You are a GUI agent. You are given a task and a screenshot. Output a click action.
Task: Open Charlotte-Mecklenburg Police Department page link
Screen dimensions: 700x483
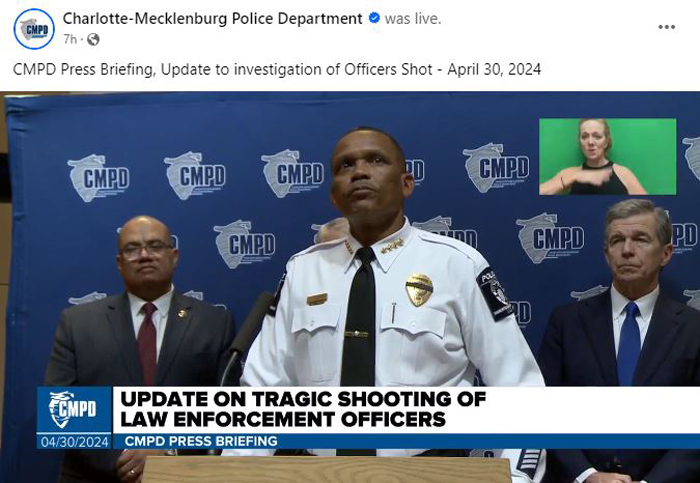coord(212,18)
